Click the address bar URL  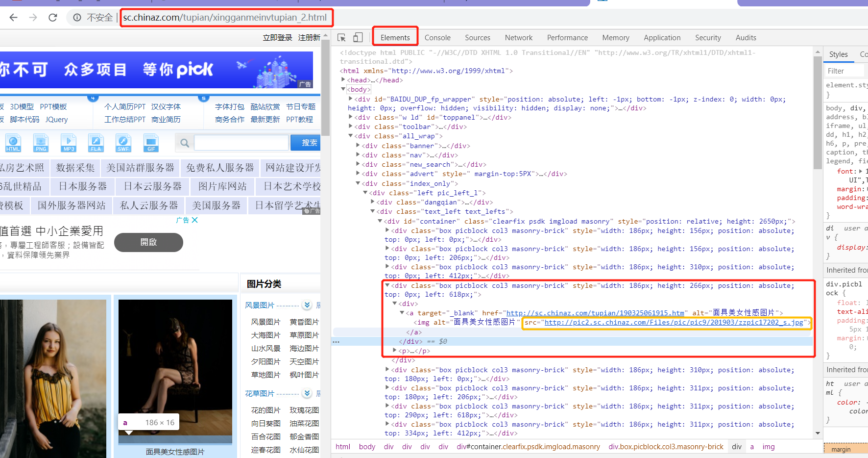point(225,18)
